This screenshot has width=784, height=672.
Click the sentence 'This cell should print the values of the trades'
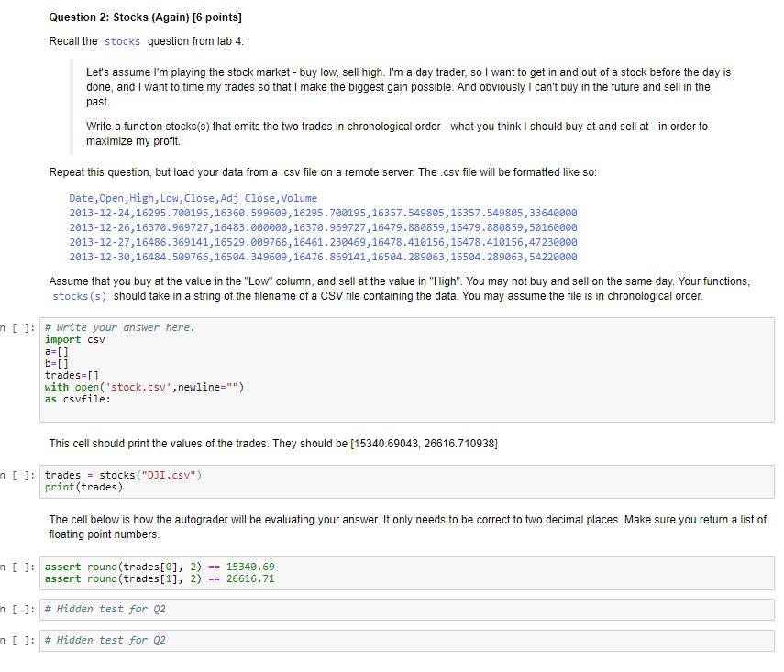pos(273,444)
